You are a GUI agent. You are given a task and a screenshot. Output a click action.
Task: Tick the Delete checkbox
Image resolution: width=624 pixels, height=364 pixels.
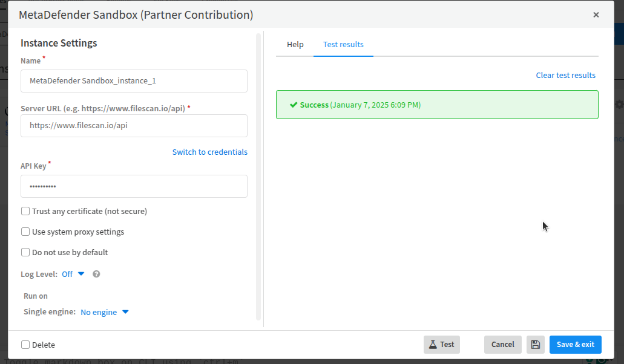point(25,345)
